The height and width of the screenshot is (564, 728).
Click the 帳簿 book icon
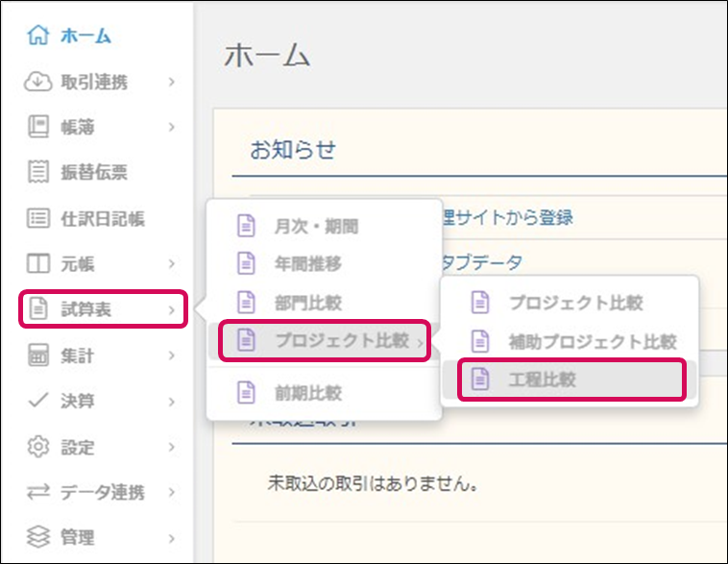37,127
